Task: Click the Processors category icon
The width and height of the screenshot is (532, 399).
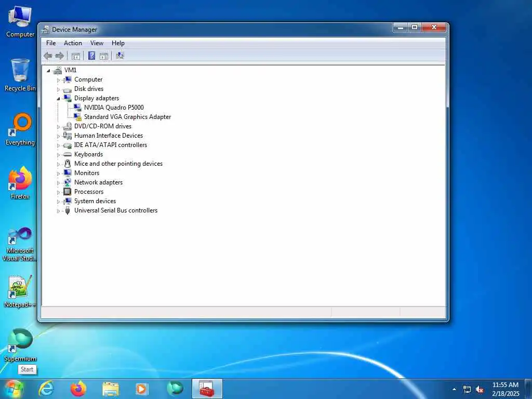Action: [x=68, y=192]
